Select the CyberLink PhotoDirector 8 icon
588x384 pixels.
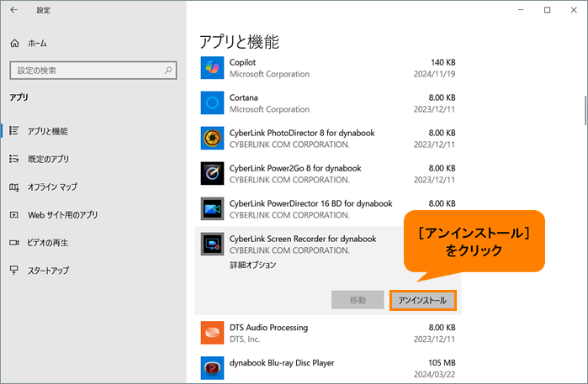click(212, 139)
